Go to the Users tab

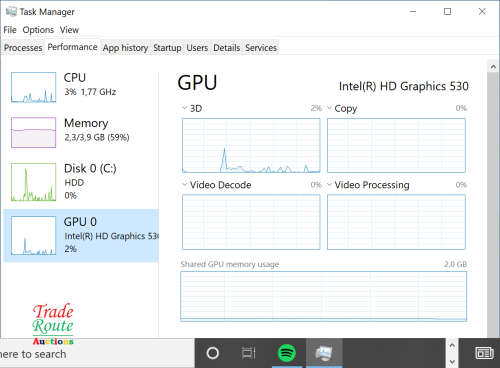point(197,48)
